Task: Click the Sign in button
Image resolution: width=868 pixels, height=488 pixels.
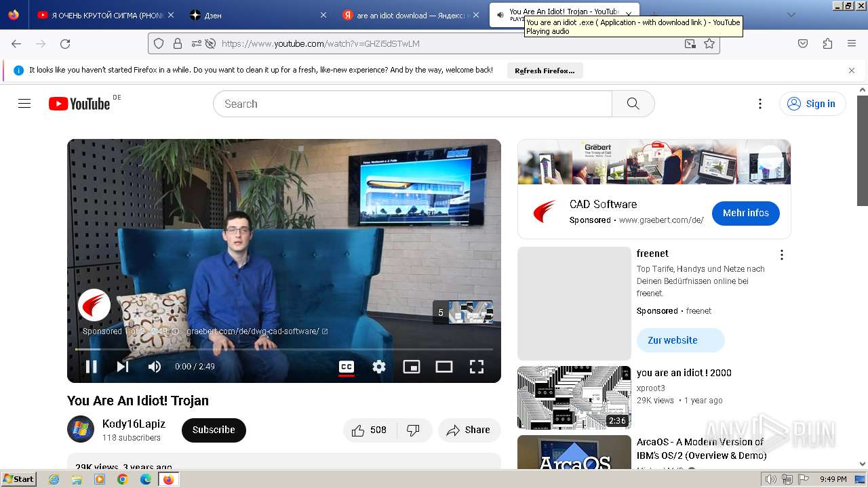Action: (812, 104)
